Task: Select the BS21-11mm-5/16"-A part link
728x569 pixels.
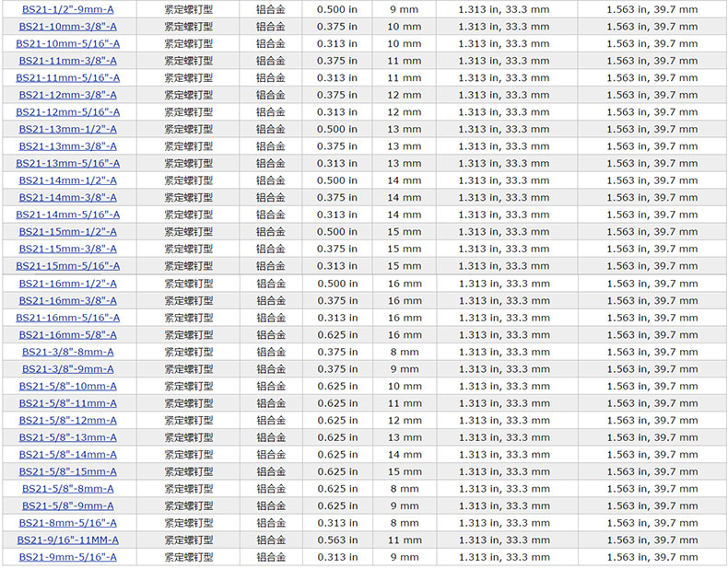Action: 68,78
